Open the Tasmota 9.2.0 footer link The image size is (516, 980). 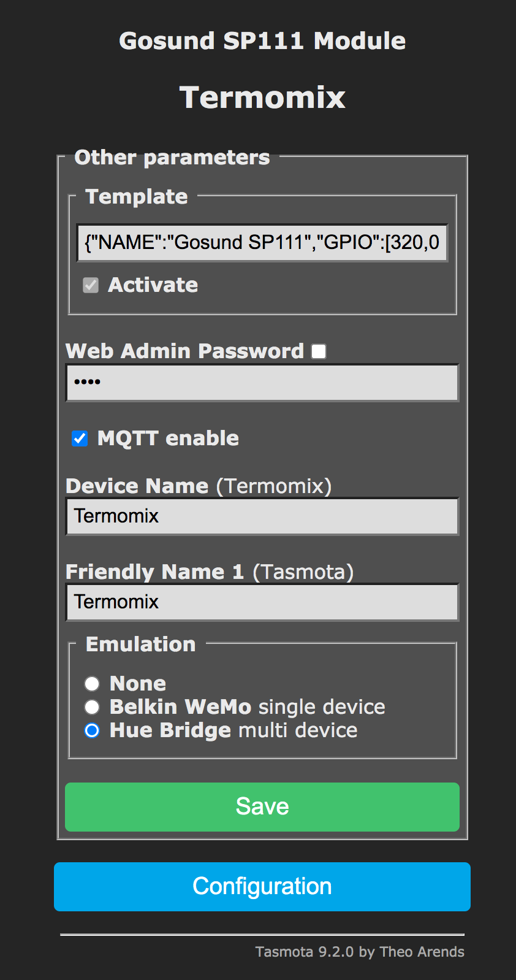tap(359, 952)
